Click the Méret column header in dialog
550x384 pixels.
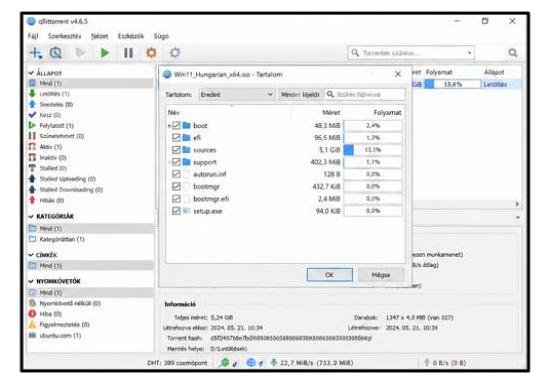[x=331, y=113]
